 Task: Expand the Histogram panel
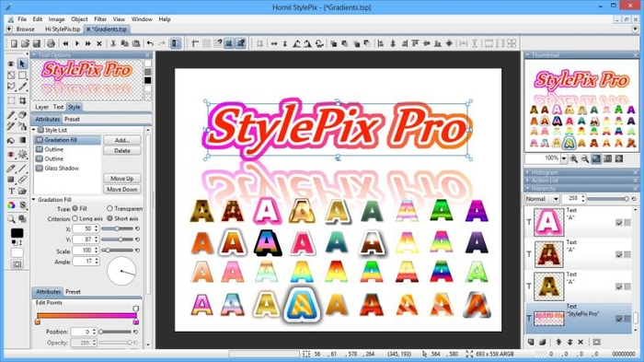(x=528, y=172)
